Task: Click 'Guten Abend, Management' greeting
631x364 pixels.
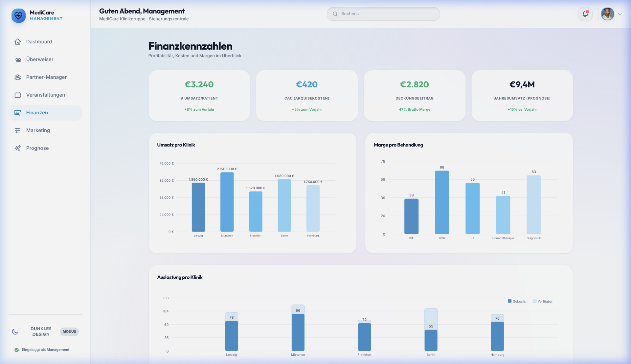Action: [142, 11]
